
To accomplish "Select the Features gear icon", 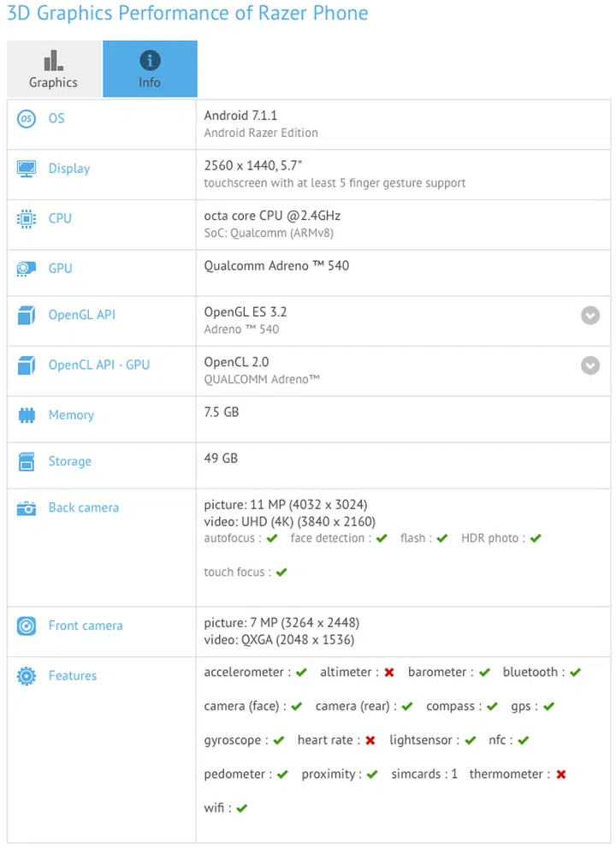I will pos(26,676).
